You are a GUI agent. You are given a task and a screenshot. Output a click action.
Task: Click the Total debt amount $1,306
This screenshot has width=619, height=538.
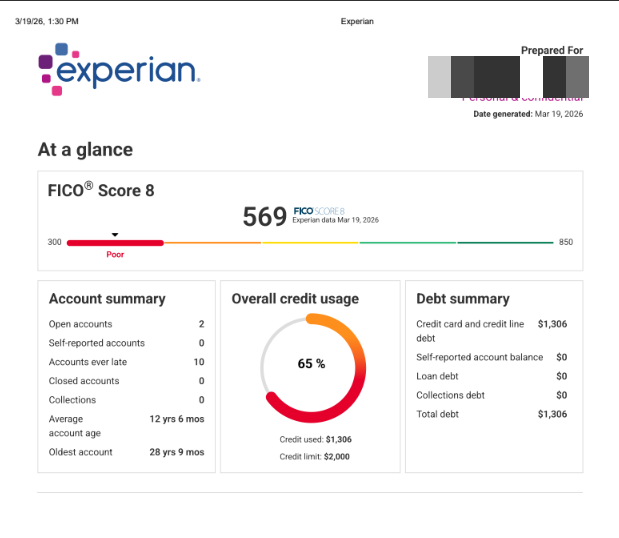(552, 414)
